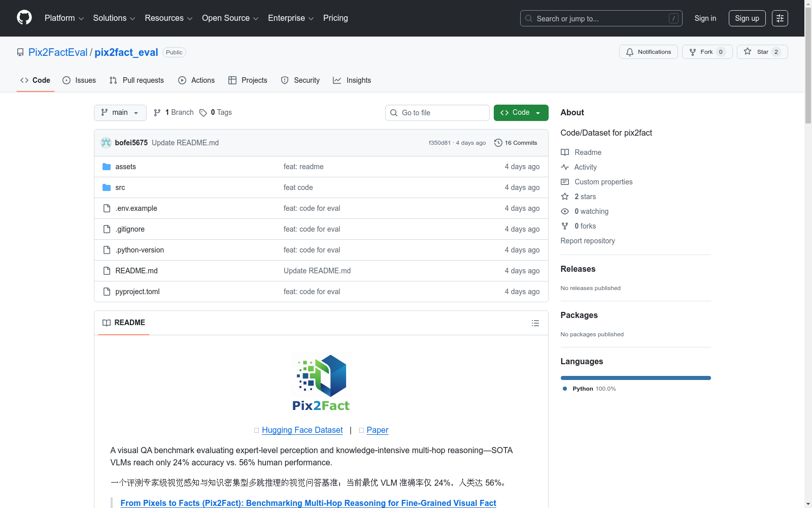812x508 pixels.
Task: Open the .env.example file
Action: coord(136,208)
